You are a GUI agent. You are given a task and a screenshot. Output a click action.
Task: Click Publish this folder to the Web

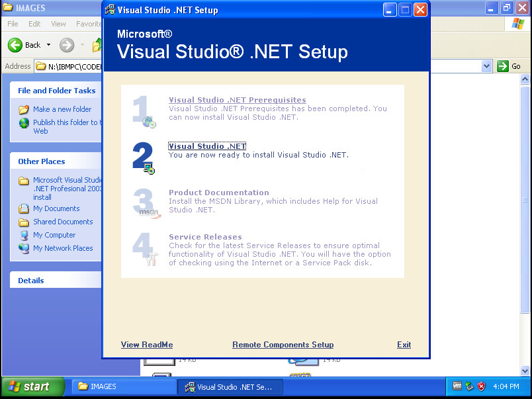(x=67, y=126)
